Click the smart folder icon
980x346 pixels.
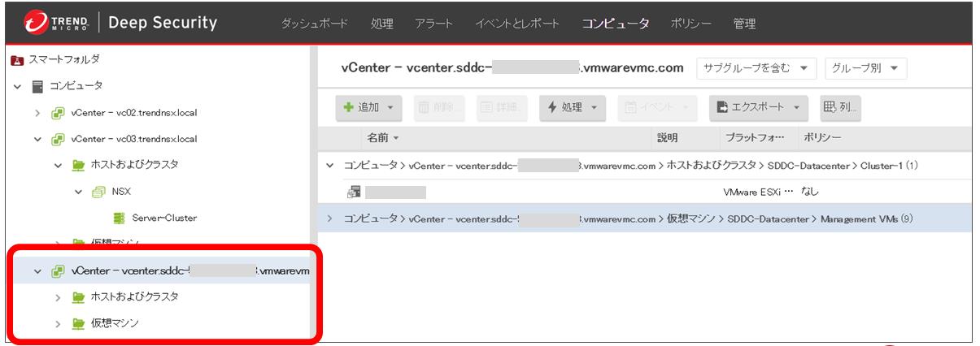click(x=16, y=61)
